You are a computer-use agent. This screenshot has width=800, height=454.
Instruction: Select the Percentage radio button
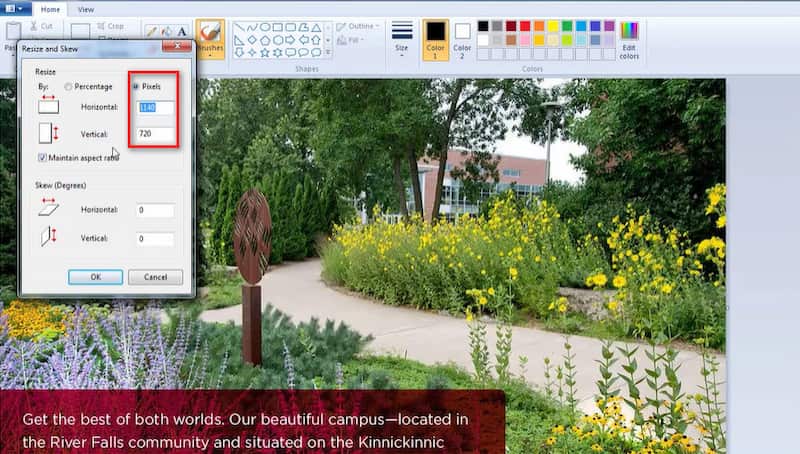coord(68,87)
